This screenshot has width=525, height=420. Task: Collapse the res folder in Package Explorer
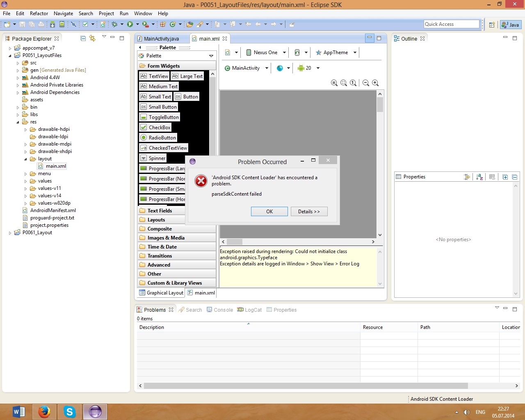pos(18,122)
